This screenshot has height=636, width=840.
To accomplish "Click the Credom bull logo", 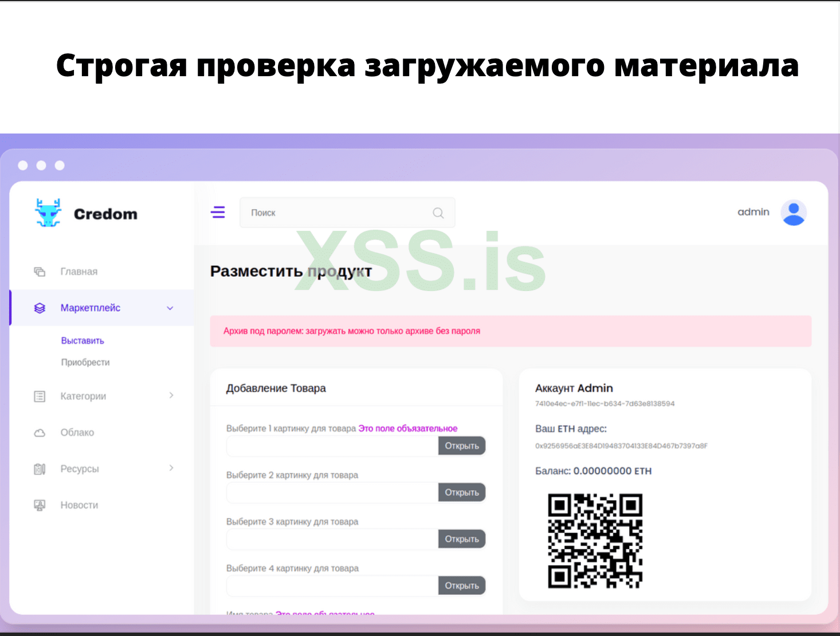I will [x=49, y=213].
